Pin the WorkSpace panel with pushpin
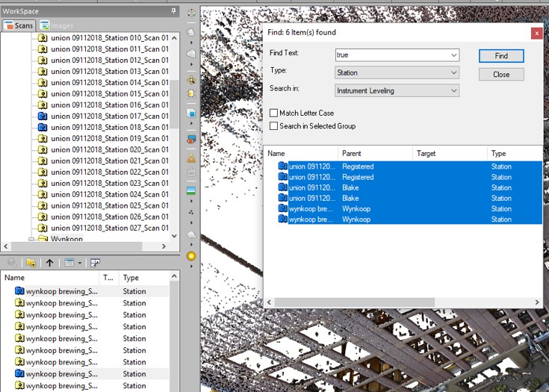This screenshot has width=549, height=392. [173, 11]
